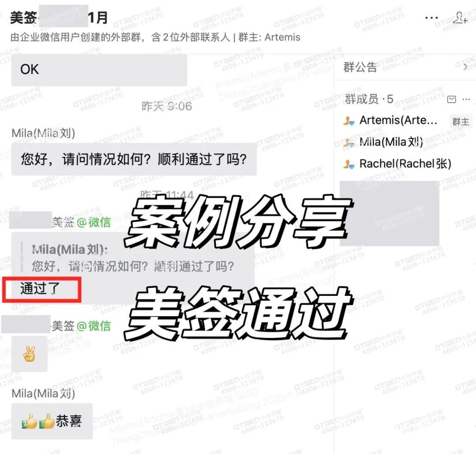Click the add member icon
This screenshot has width=476, height=454.
(x=460, y=18)
